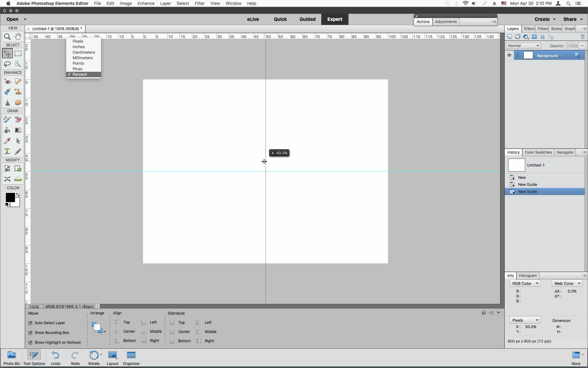
Task: Toggle Show Bounding Box checkbox
Action: pyautogui.click(x=30, y=333)
